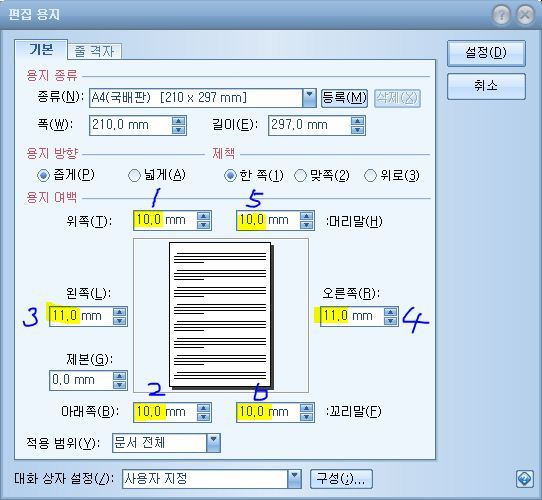Image resolution: width=542 pixels, height=500 pixels.
Task: Click the page preview thumbnail
Action: 221,315
